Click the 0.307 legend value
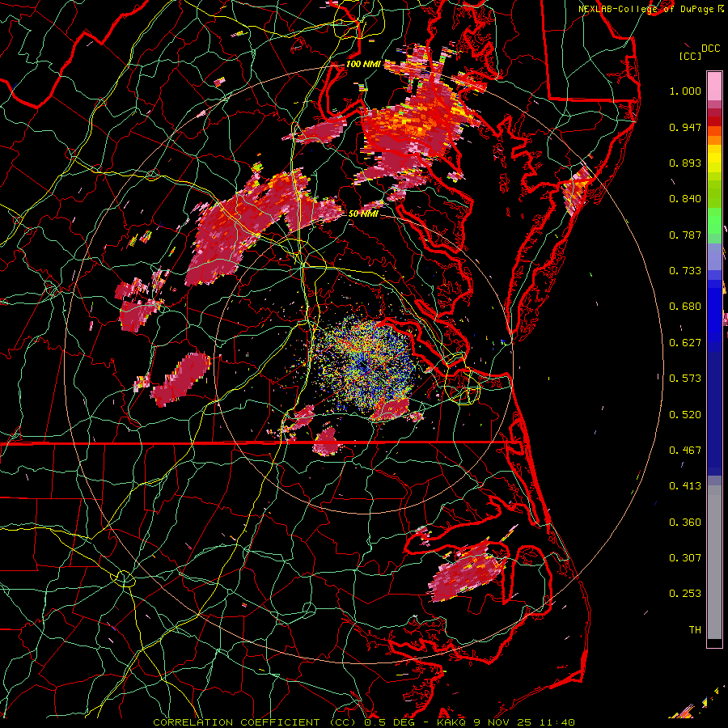The height and width of the screenshot is (728, 728). (x=685, y=558)
